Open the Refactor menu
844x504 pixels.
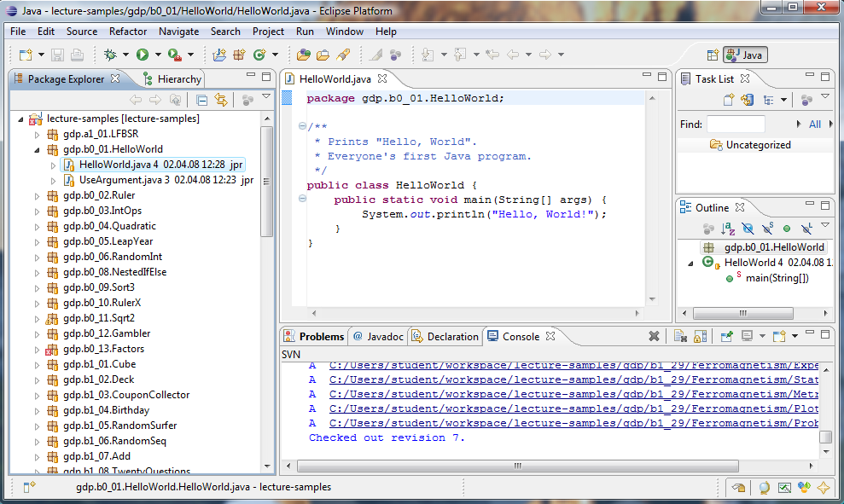[127, 32]
